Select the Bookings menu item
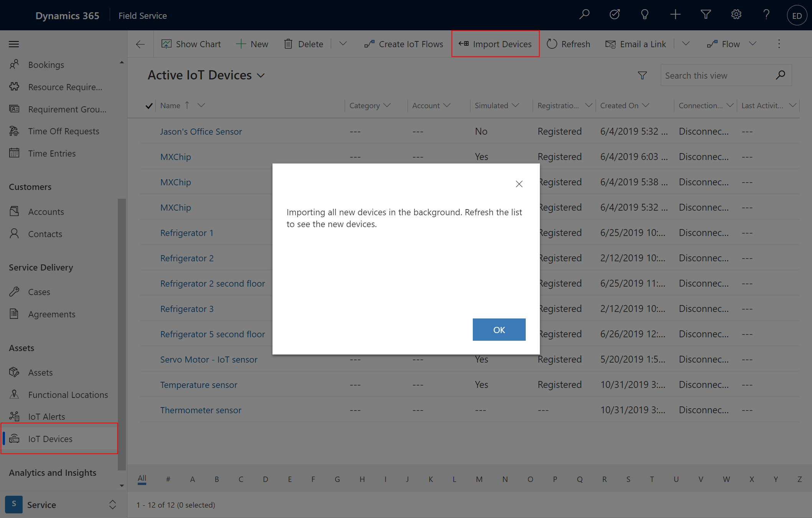 [46, 64]
